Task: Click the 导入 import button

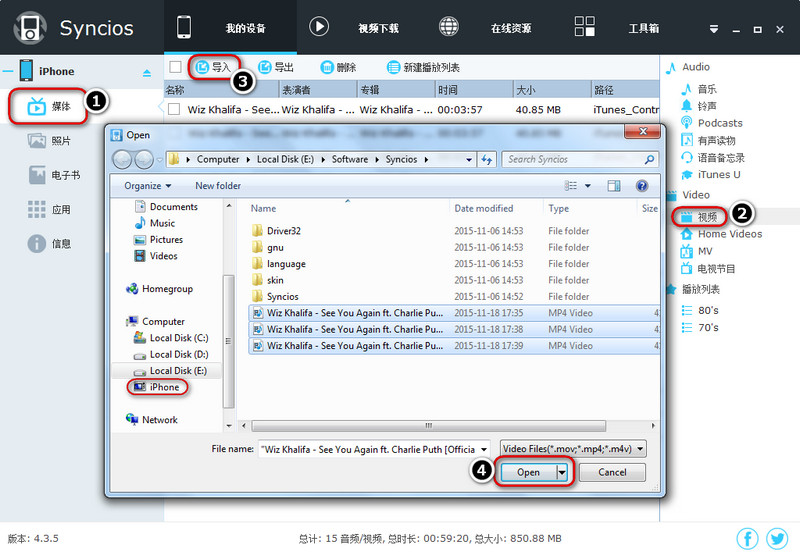Action: [x=214, y=67]
